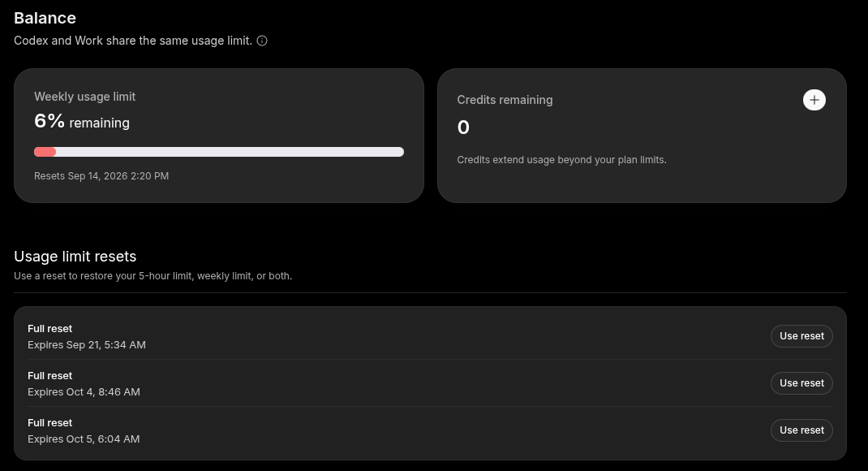Use the reset expiring Oct 5
Viewport: 868px width, 471px height.
[801, 430]
